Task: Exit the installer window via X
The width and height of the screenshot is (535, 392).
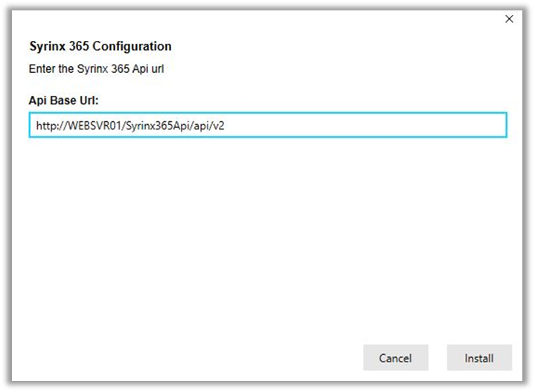Action: pyautogui.click(x=509, y=19)
